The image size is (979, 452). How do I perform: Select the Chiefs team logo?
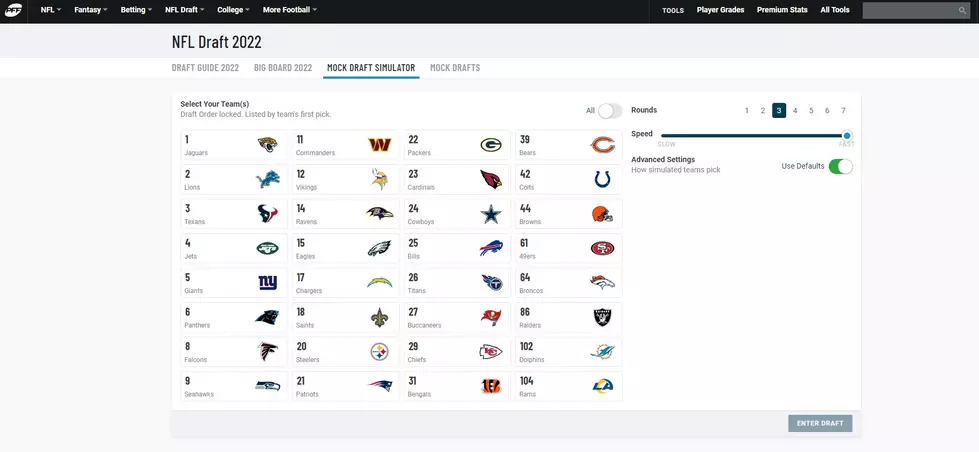491,351
